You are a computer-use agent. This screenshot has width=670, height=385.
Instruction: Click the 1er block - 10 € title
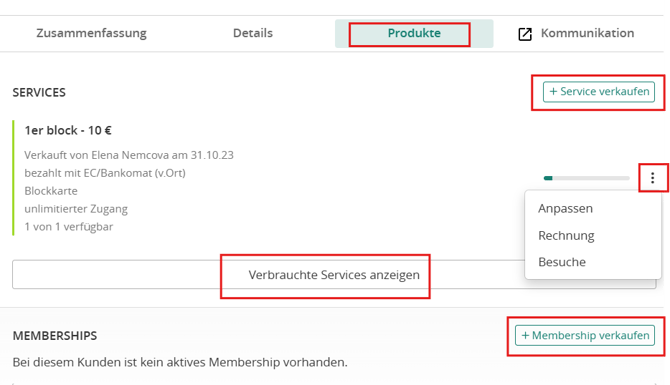(x=68, y=130)
